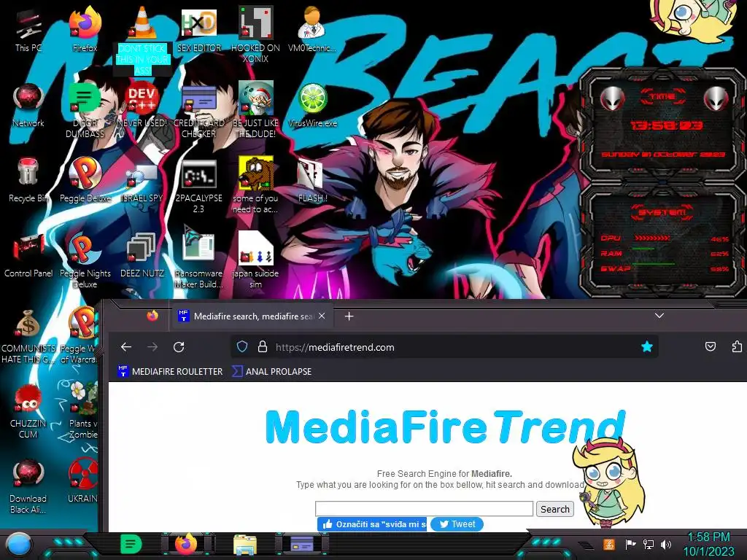Switch to Firefox in the taskbar
Viewport: 747px width, 560px height.
click(x=186, y=544)
